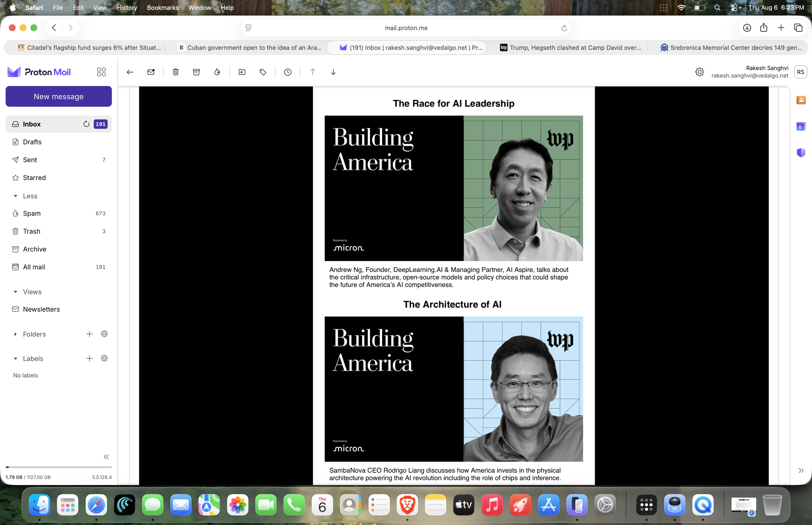Open the Trash folder
This screenshot has height=525, width=812.
coord(58,231)
